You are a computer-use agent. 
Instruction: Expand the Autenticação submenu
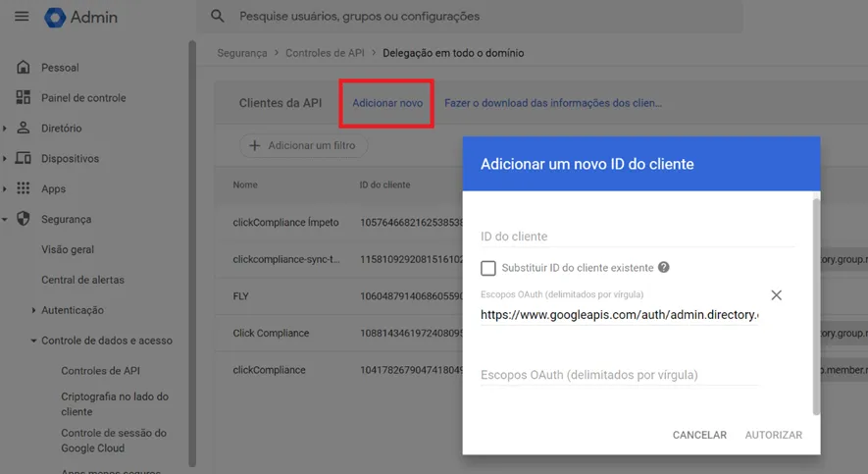click(x=33, y=310)
